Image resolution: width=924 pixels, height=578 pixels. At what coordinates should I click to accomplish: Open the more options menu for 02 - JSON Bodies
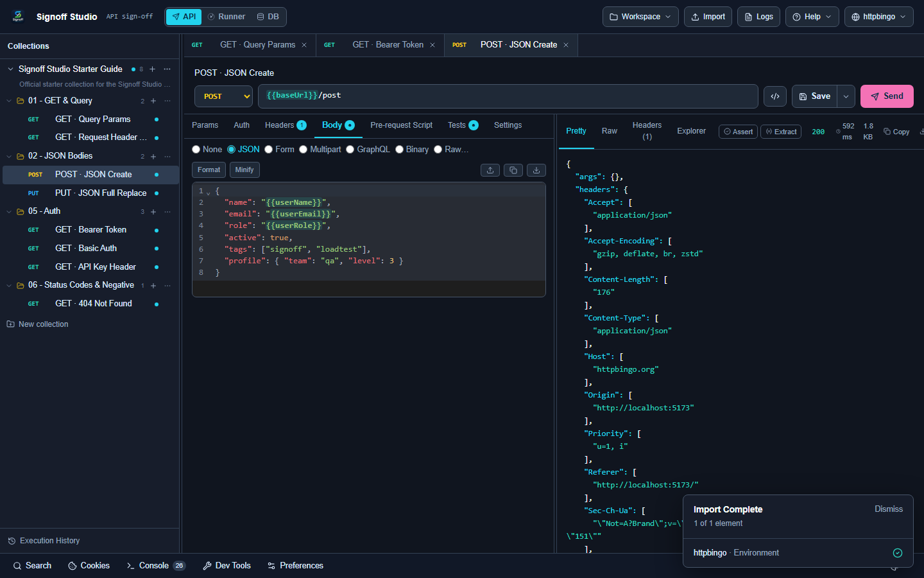(167, 156)
